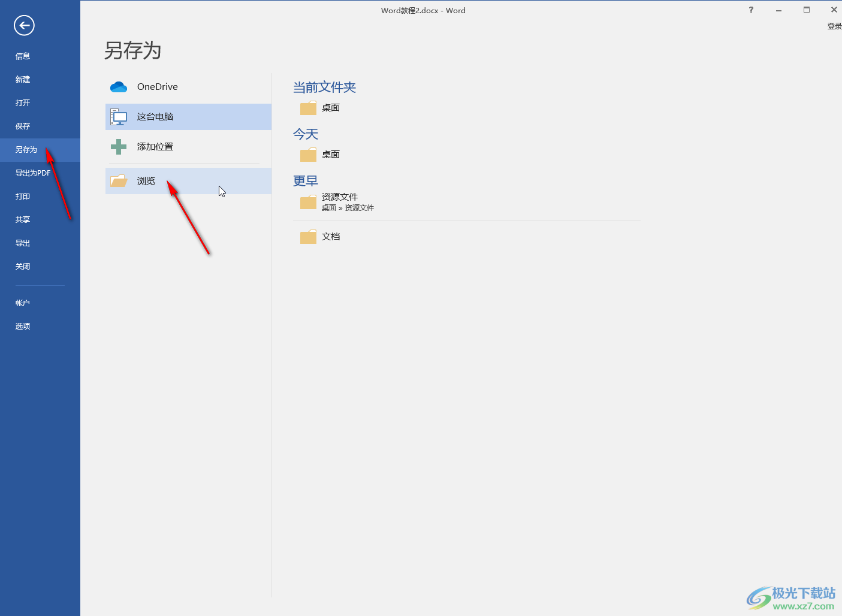Open the 资源文件 folder entry
Viewport: 842px width, 616px height.
pos(340,197)
